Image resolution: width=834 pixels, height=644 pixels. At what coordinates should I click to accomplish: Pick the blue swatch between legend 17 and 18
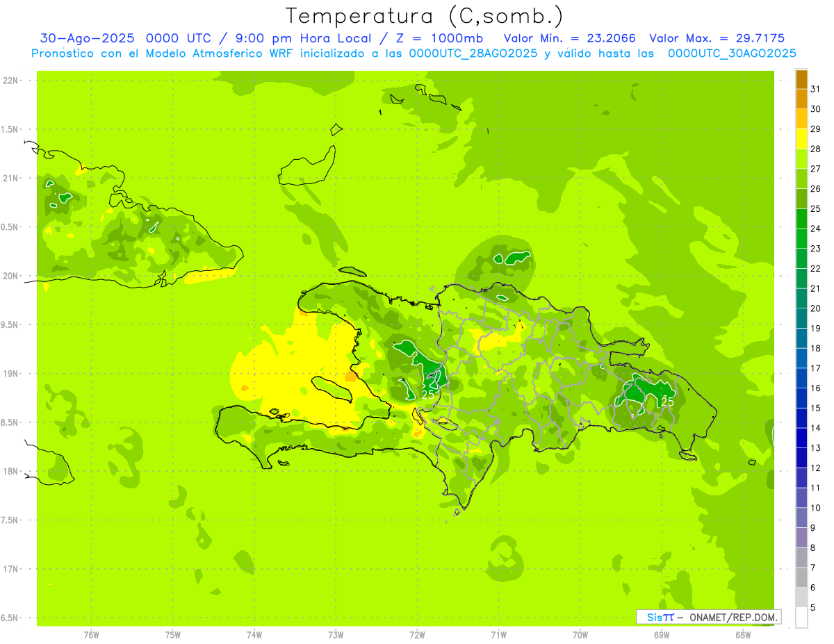point(801,358)
